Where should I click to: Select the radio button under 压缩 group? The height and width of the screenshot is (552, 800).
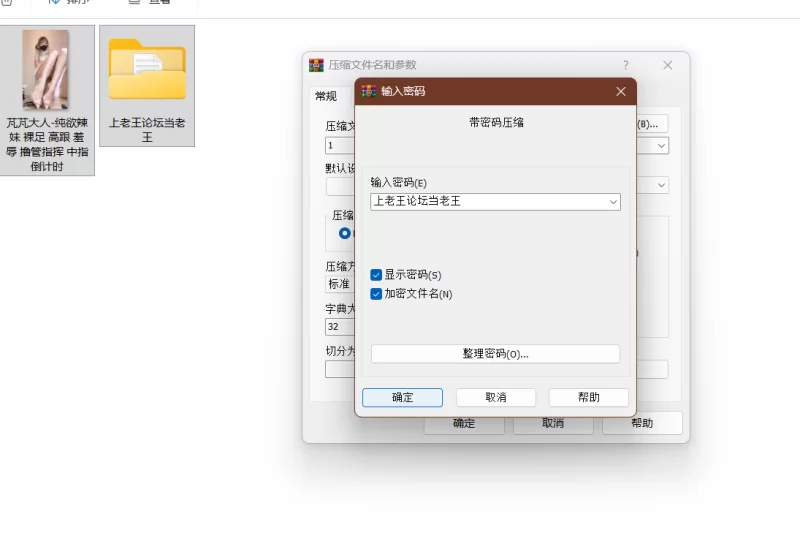(345, 233)
